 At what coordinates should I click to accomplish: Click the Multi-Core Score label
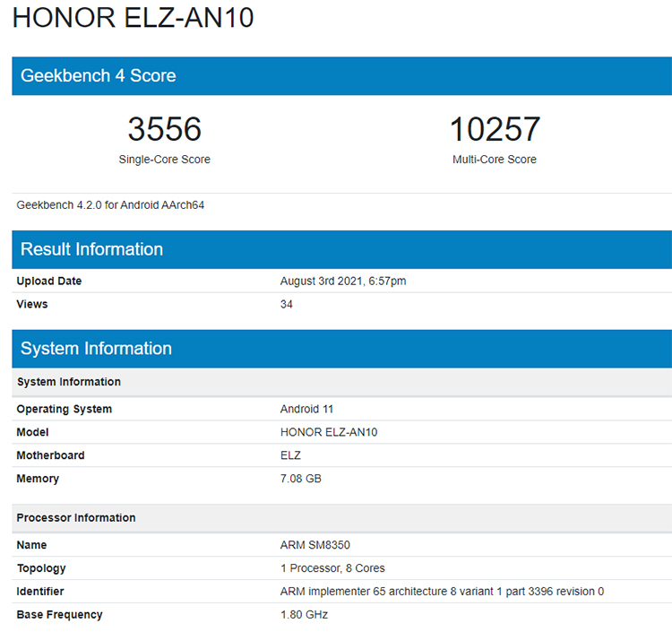(495, 160)
